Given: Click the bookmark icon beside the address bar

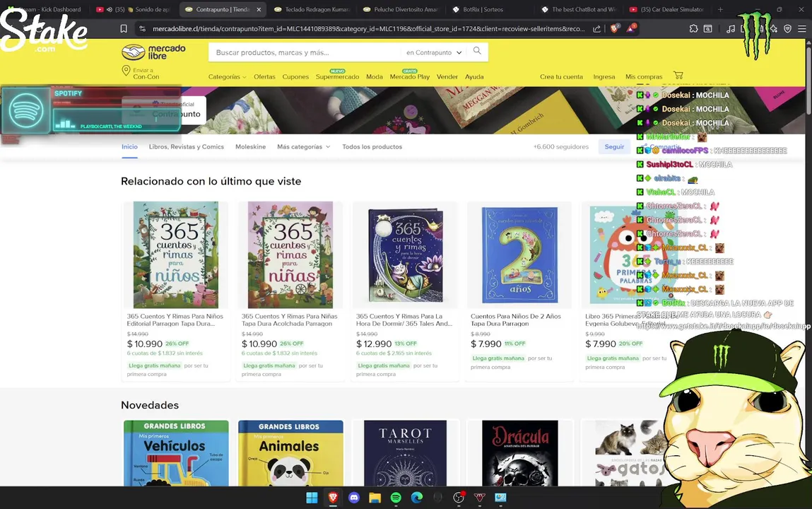Looking at the screenshot, I should (123, 29).
